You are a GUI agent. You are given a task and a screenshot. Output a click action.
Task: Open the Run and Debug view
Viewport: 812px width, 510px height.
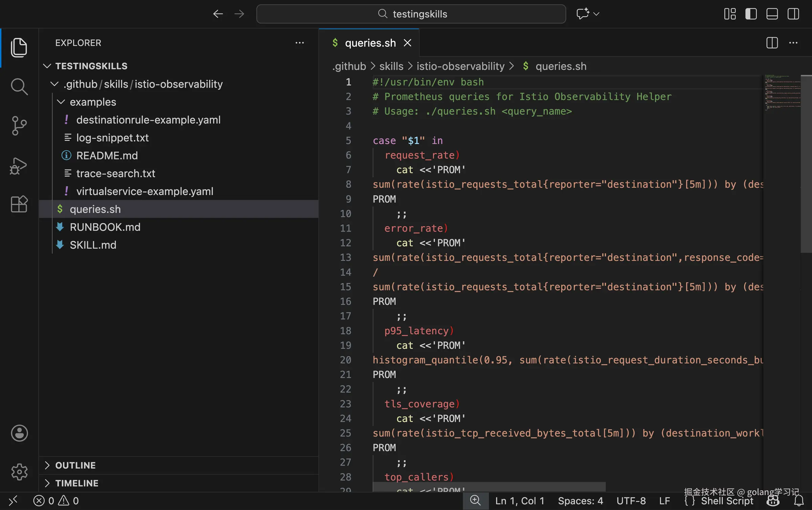tap(19, 166)
